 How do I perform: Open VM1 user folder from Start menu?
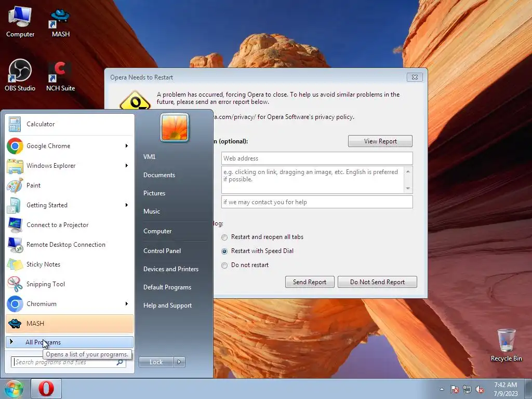149,157
